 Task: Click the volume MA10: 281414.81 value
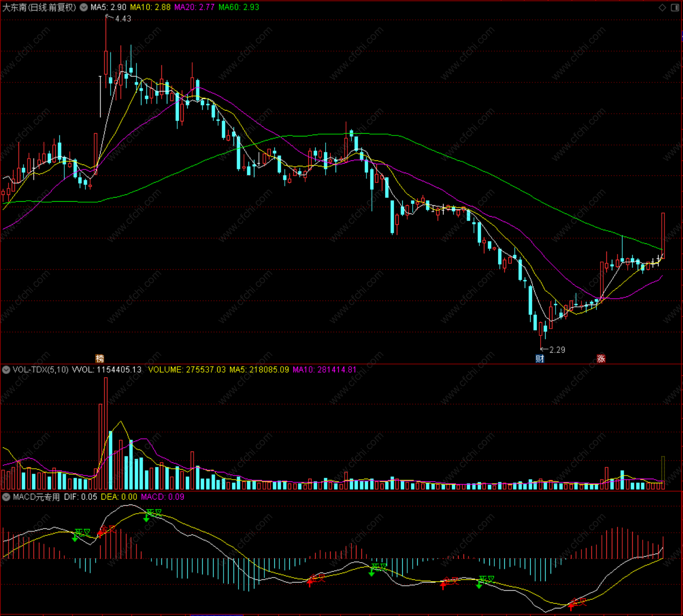point(324,370)
